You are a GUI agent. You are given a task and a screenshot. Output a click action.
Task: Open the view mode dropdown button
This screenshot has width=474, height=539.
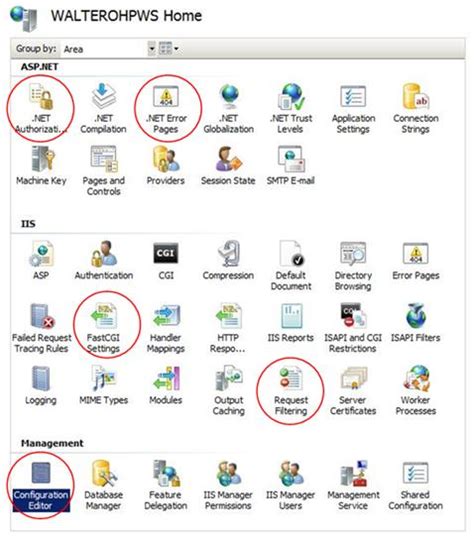pyautogui.click(x=169, y=49)
